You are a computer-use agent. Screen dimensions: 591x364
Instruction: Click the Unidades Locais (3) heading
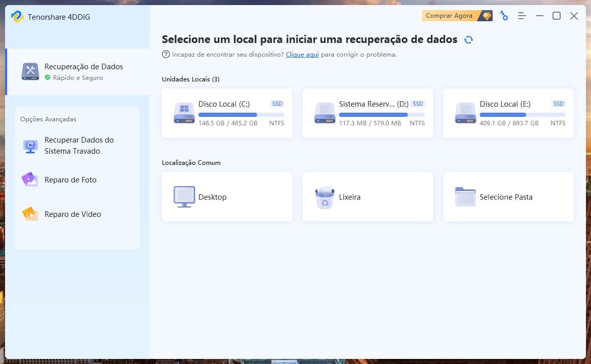(191, 79)
